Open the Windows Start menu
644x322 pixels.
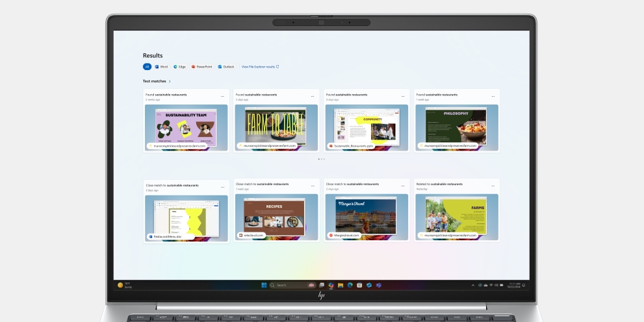click(264, 285)
